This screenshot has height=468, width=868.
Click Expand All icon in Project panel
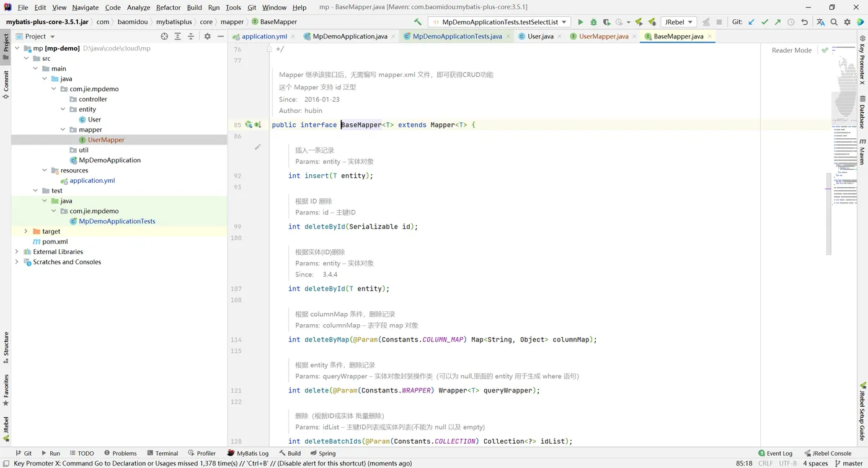(178, 37)
